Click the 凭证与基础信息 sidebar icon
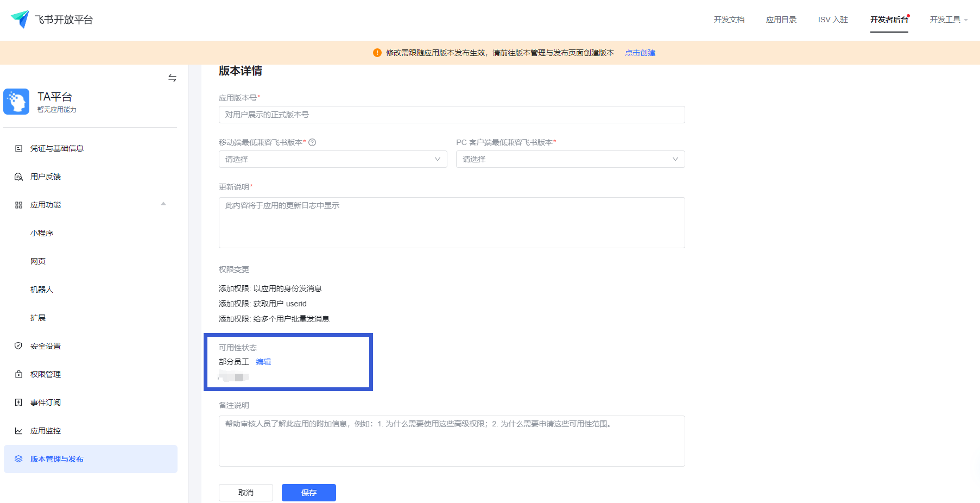The image size is (980, 503). pyautogui.click(x=18, y=148)
